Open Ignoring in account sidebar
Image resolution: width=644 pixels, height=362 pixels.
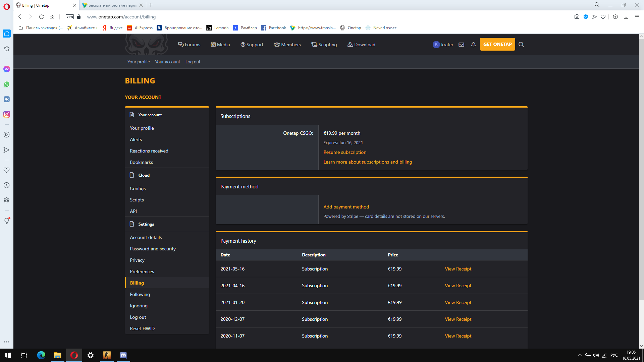pos(167,306)
